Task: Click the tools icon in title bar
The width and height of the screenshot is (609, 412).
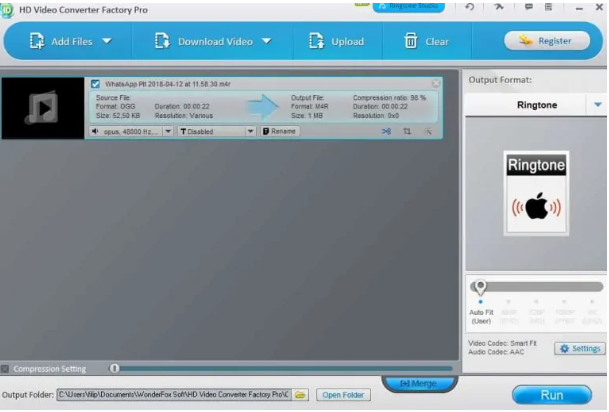Action: [499, 7]
